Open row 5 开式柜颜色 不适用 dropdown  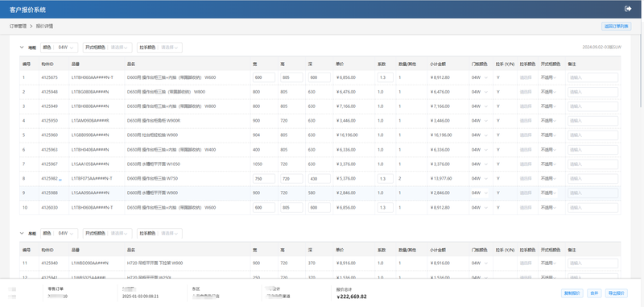(x=549, y=135)
